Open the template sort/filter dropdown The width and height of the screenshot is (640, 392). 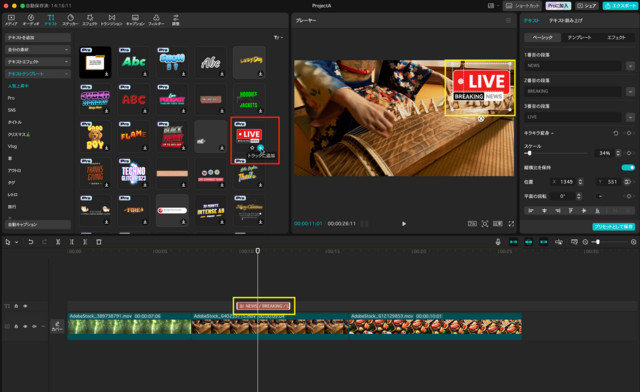click(x=278, y=38)
